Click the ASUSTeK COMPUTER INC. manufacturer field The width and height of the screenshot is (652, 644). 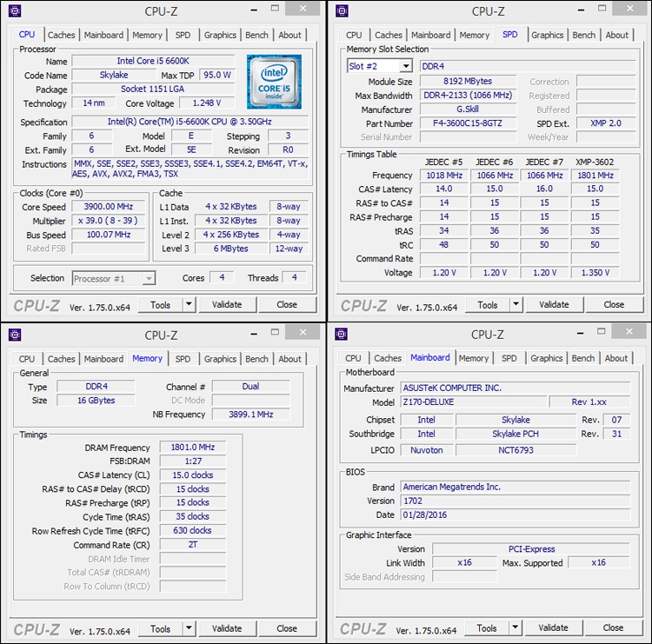click(516, 388)
